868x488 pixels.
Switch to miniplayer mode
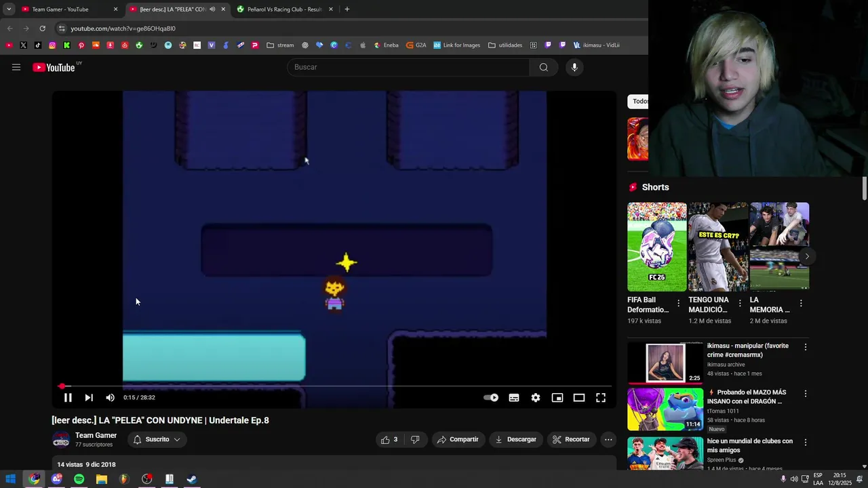(x=557, y=398)
